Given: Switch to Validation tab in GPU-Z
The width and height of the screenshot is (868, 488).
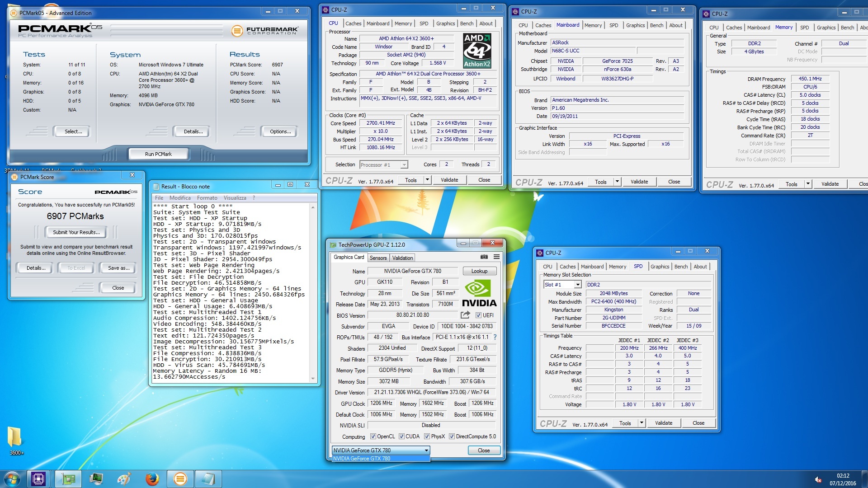Looking at the screenshot, I should point(402,258).
